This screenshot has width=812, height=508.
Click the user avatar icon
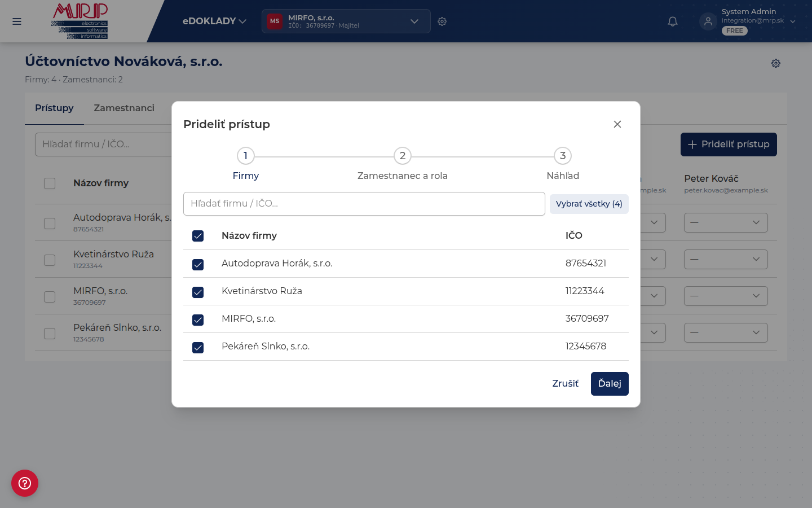pyautogui.click(x=708, y=21)
